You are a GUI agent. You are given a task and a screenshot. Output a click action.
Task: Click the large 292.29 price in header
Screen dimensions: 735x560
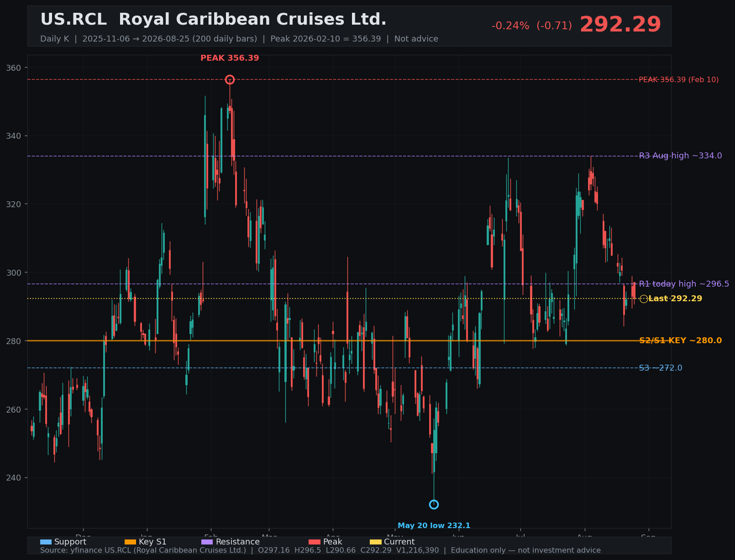pyautogui.click(x=620, y=25)
